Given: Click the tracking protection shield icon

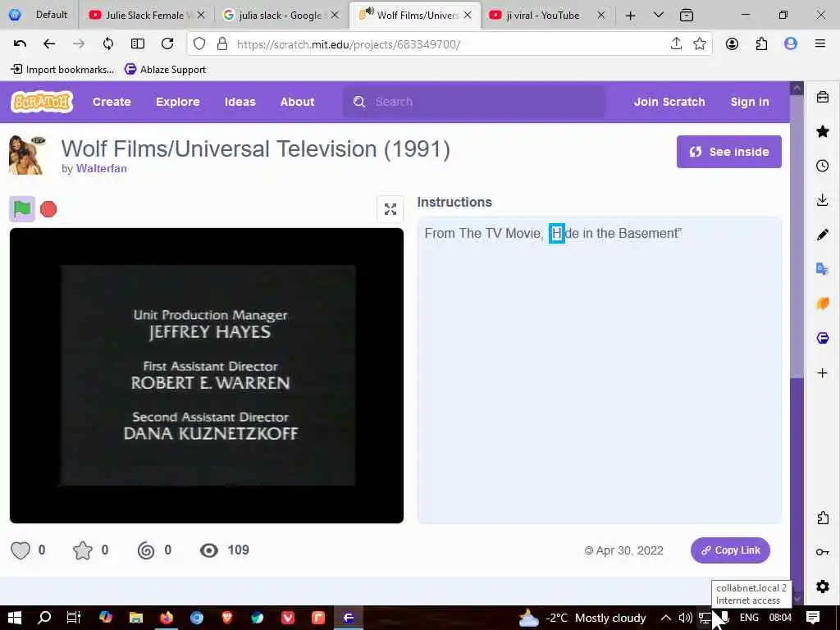Looking at the screenshot, I should [199, 44].
